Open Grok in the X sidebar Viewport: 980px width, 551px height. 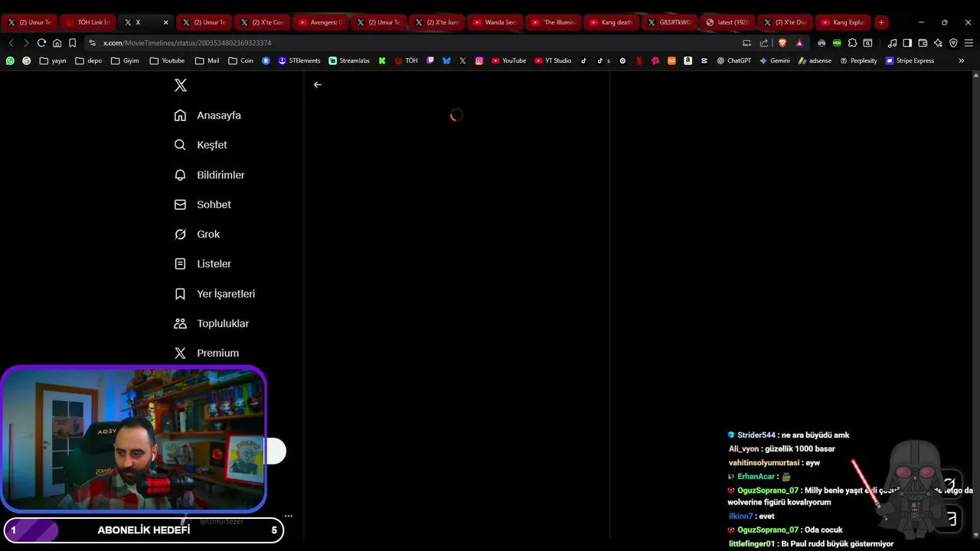(x=197, y=234)
